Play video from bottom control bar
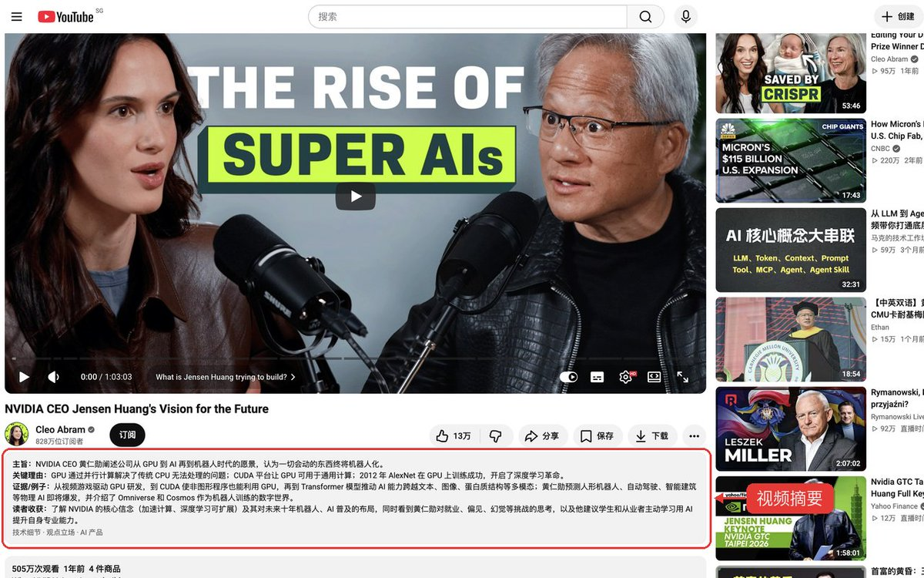Screen dimensions: 924x578 click(x=24, y=377)
